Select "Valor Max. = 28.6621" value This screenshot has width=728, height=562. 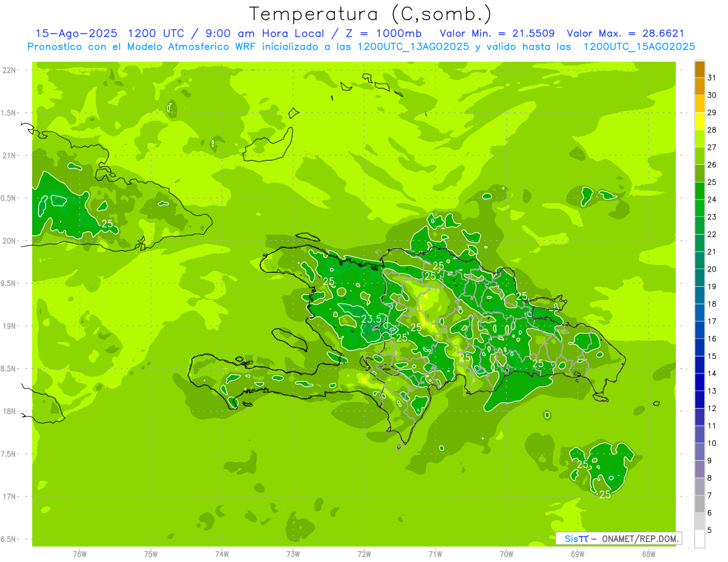pyautogui.click(x=625, y=33)
